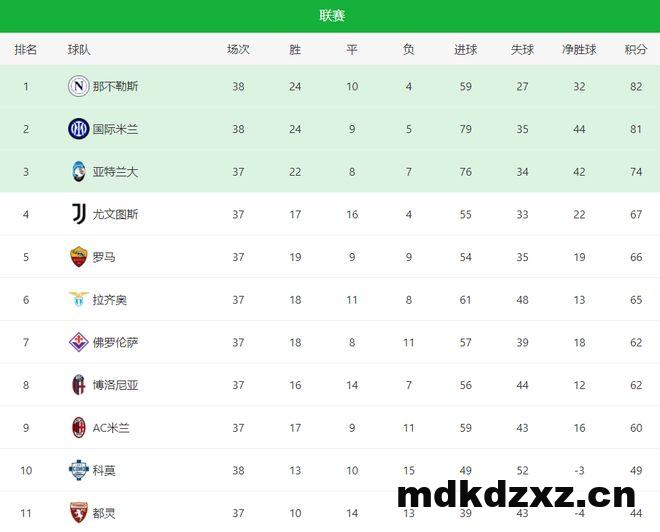Click the 佛罗伦萨 team name
Image resolution: width=660 pixels, height=532 pixels.
coord(115,342)
